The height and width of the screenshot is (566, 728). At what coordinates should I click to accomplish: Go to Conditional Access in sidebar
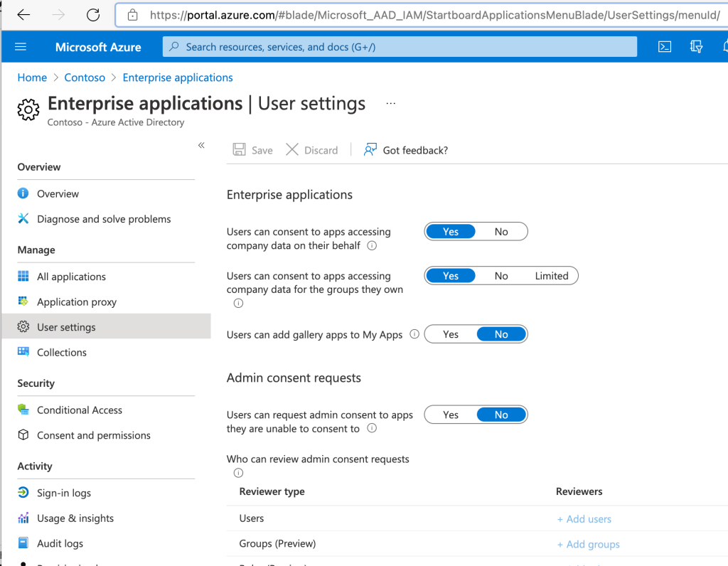click(79, 410)
